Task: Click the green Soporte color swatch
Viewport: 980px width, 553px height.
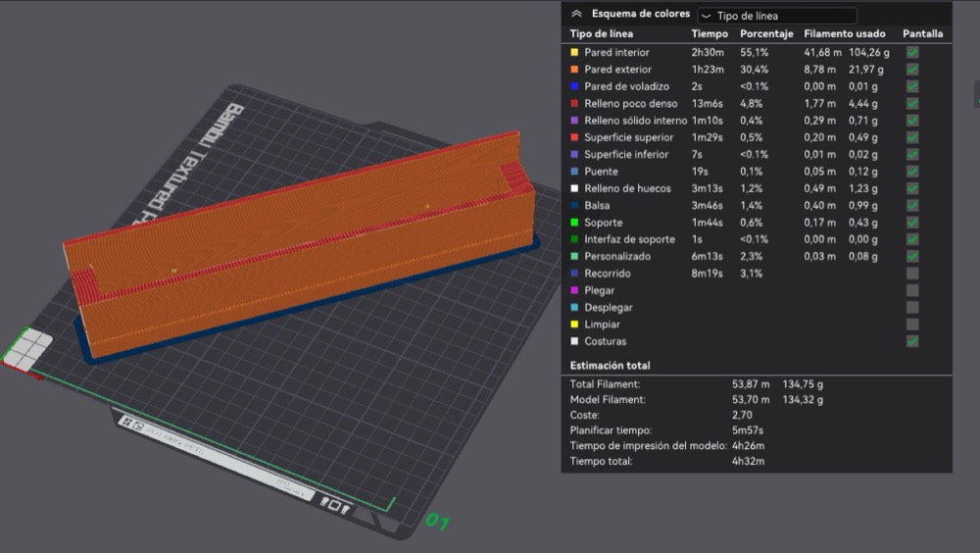Action: tap(574, 222)
